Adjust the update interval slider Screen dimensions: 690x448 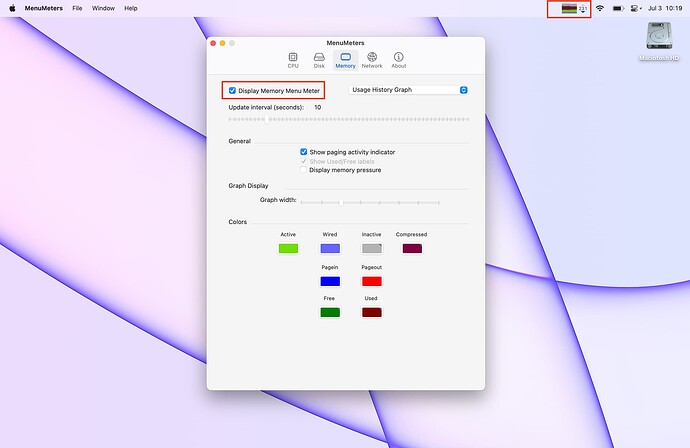pos(266,119)
